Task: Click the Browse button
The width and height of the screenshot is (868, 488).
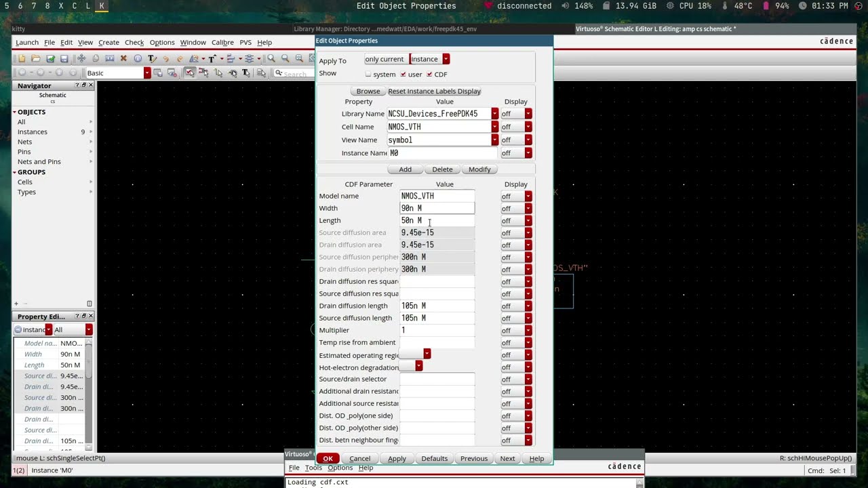Action: tap(368, 91)
